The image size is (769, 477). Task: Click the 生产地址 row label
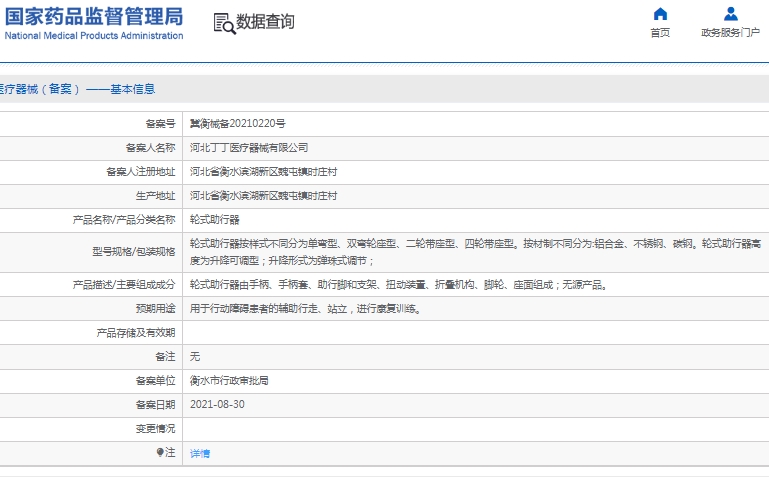click(x=155, y=196)
